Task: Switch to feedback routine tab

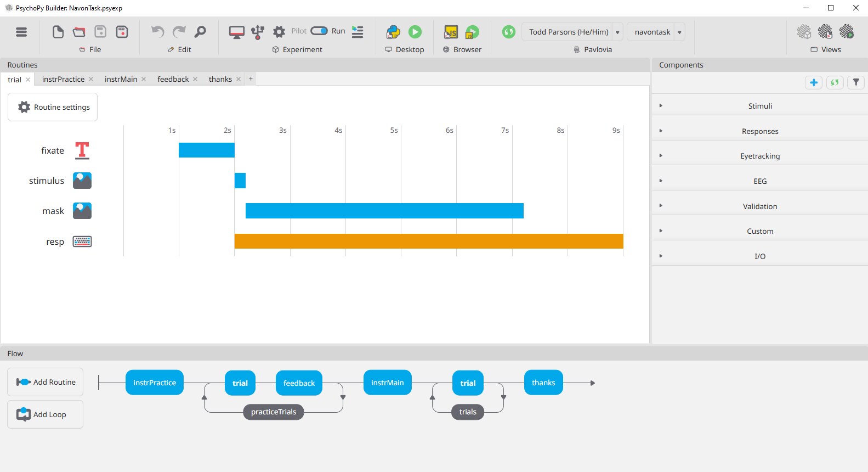Action: [173, 79]
